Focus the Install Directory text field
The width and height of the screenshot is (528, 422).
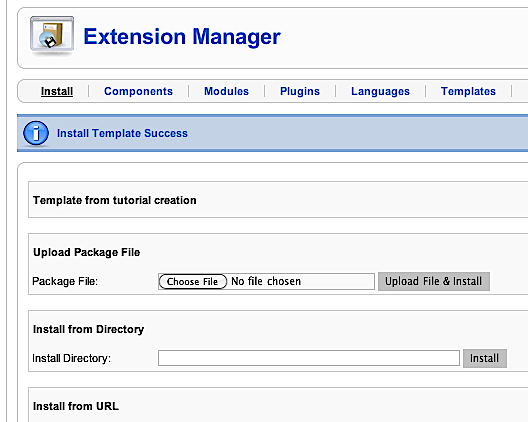click(x=309, y=358)
